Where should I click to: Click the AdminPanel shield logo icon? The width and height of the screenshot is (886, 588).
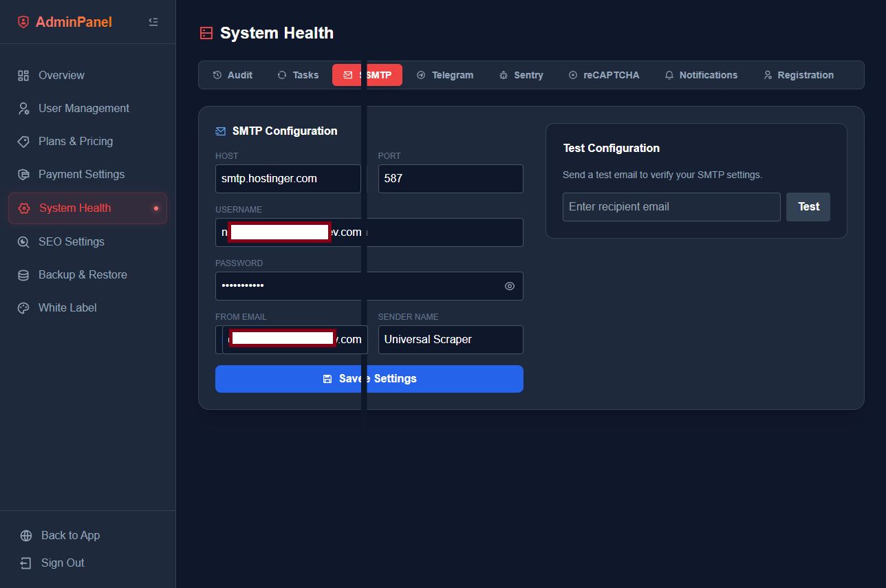point(23,22)
